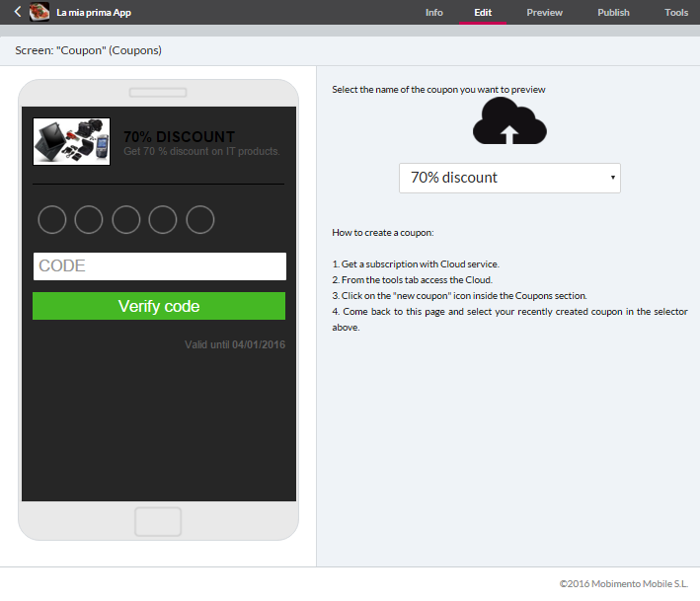This screenshot has width=700, height=601.
Task: Click the "La mia prima App" title
Action: (94, 13)
